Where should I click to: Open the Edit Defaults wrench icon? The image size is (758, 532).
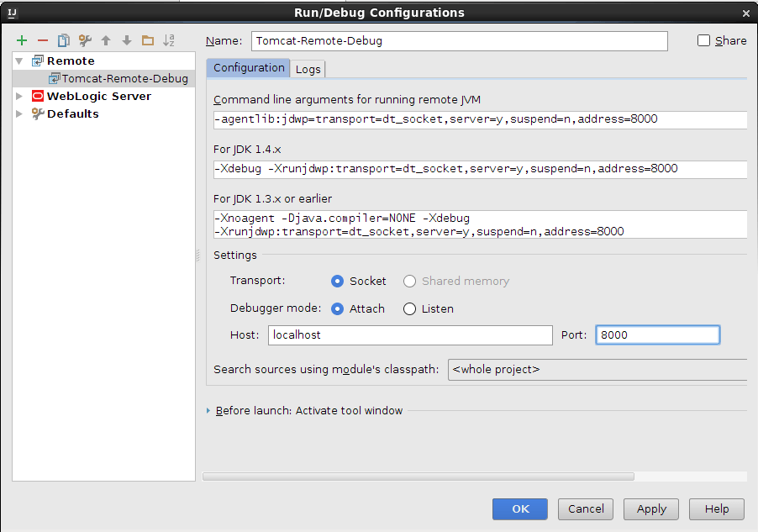(85, 40)
